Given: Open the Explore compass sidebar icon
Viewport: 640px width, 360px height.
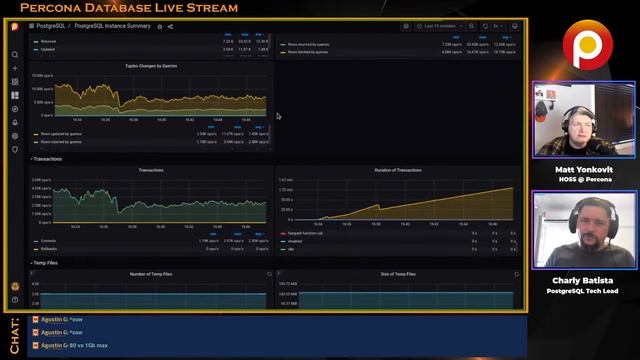Looking at the screenshot, I should pos(15,109).
